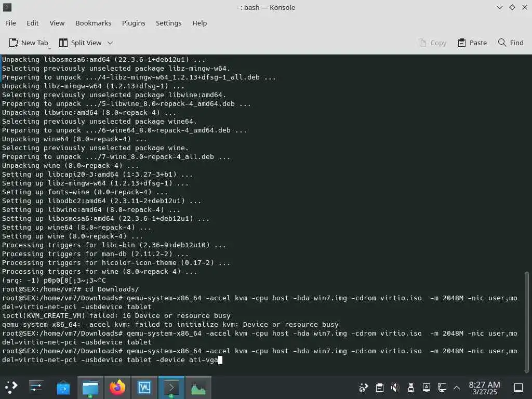532x399 pixels.
Task: Click the 'Unpacking libosmesa6:amd64' line
Action: (104, 60)
